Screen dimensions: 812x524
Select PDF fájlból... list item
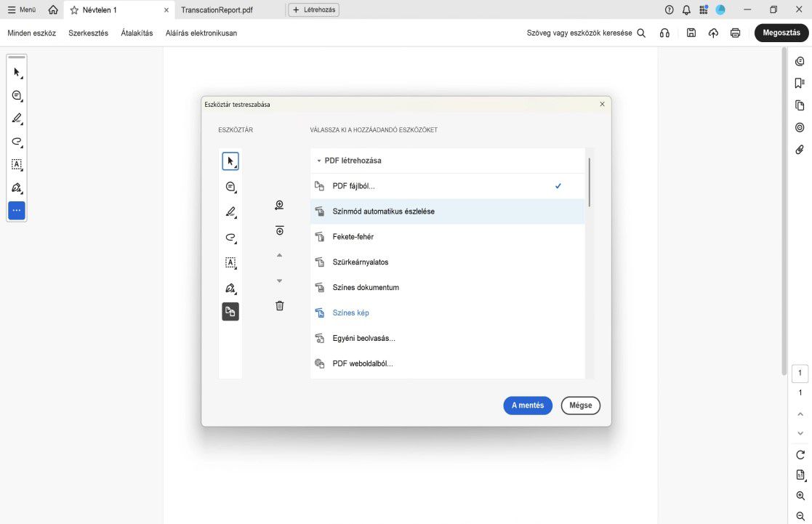point(447,186)
